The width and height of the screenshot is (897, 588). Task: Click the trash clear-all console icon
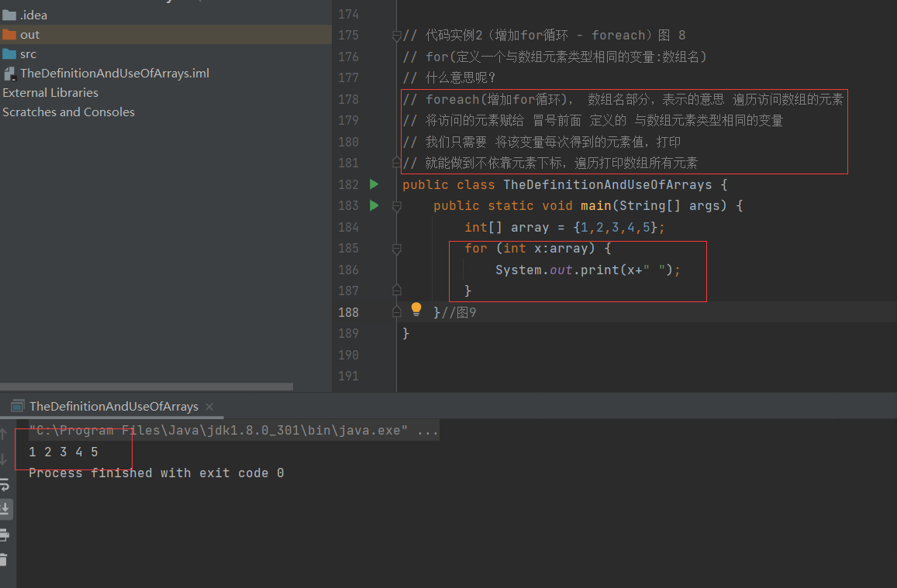click(3, 560)
